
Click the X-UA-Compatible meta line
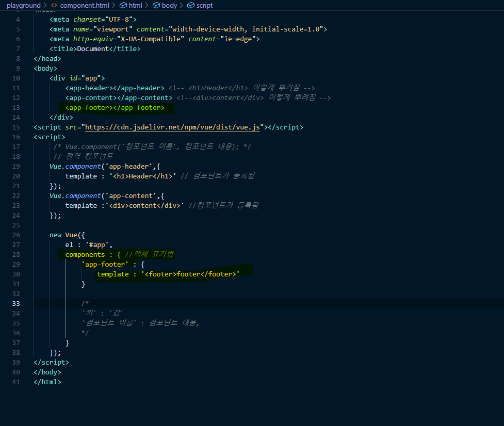coord(154,39)
